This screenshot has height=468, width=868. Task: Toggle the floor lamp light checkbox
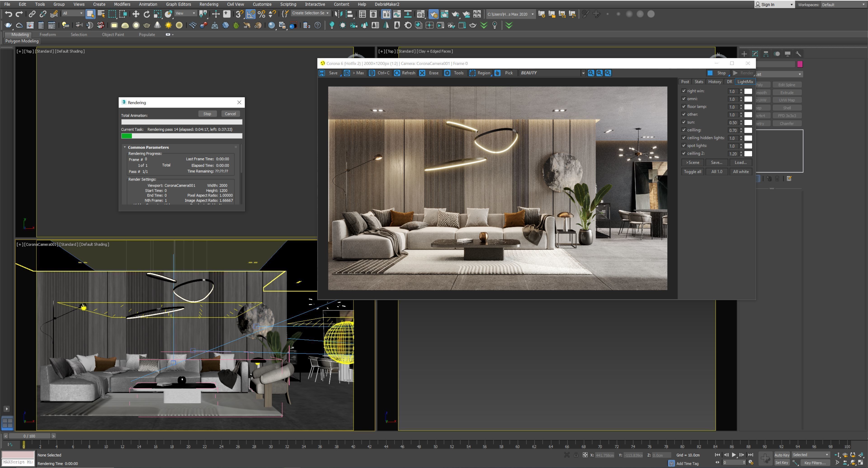click(684, 106)
